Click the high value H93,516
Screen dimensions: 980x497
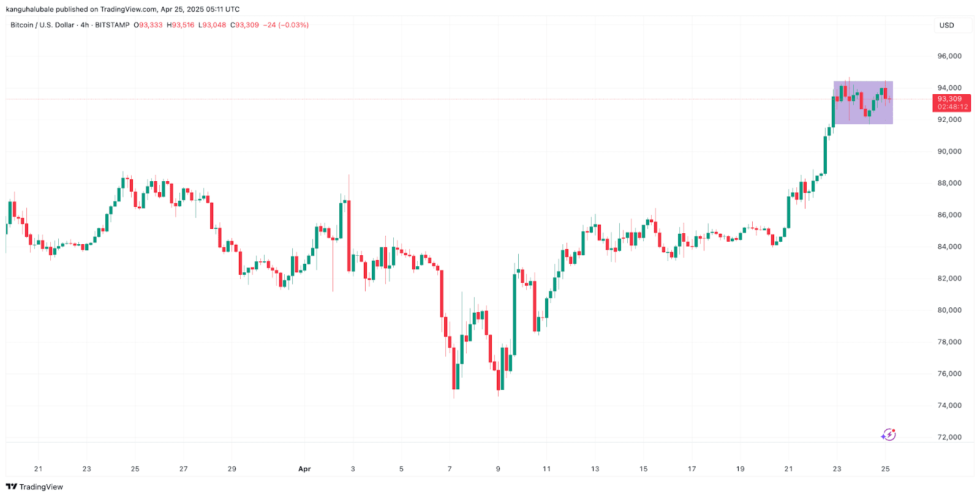click(181, 25)
